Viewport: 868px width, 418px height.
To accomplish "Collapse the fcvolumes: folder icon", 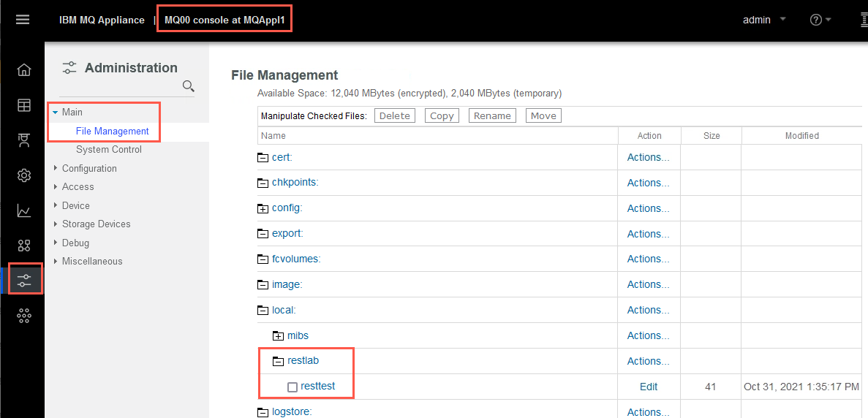I will point(263,259).
